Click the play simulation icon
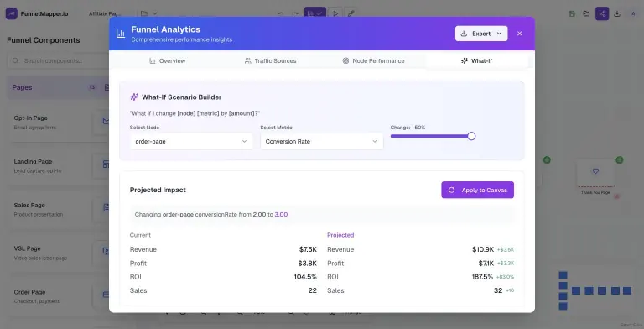This screenshot has height=329, width=644. click(x=335, y=13)
